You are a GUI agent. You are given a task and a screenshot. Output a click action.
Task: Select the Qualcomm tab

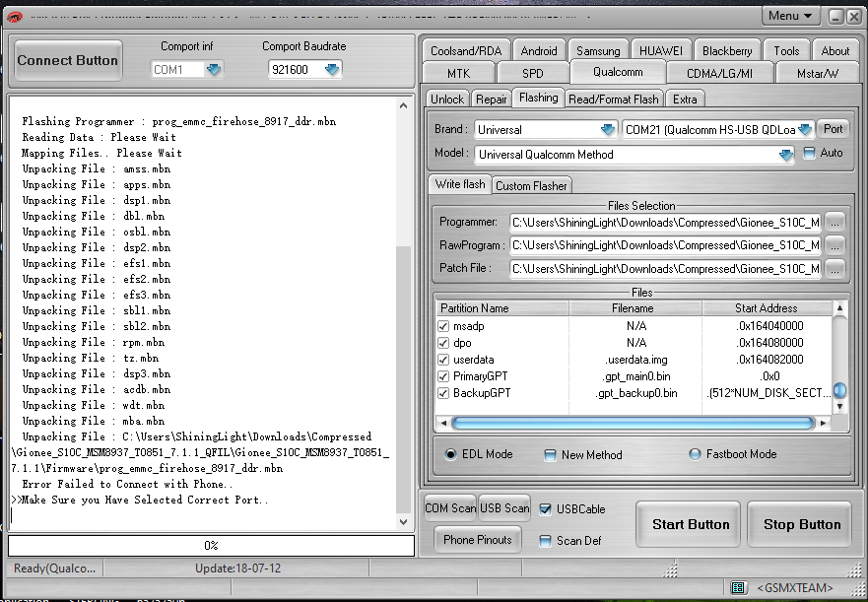(618, 72)
